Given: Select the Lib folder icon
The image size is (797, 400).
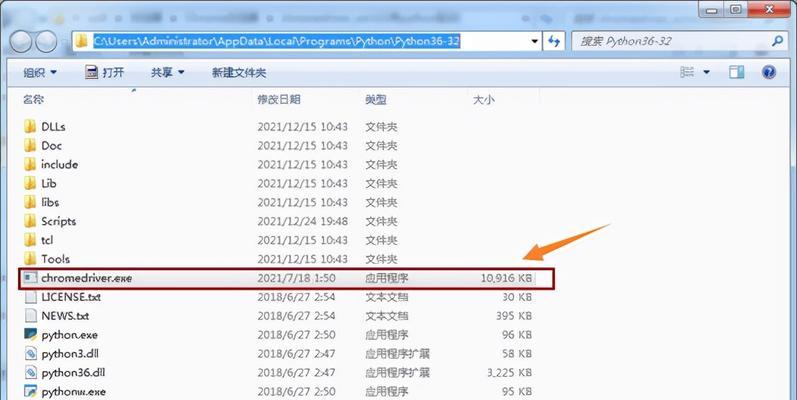Looking at the screenshot, I should tap(30, 183).
